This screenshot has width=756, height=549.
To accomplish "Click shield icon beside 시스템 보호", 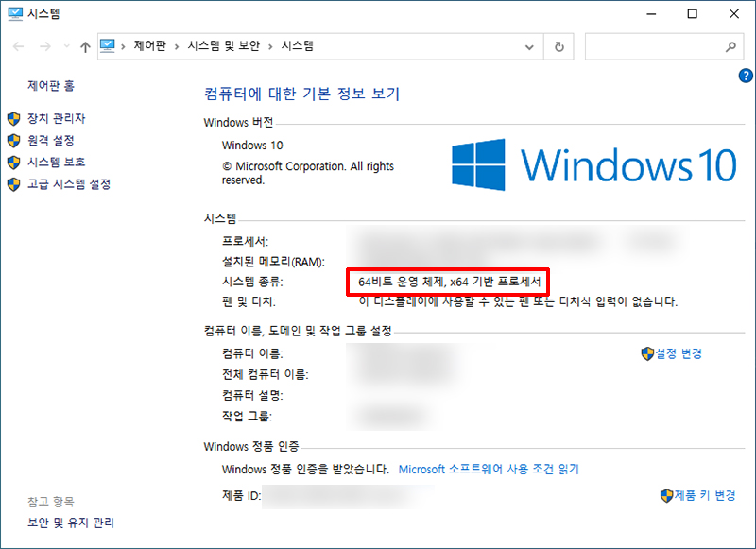I will [x=14, y=163].
